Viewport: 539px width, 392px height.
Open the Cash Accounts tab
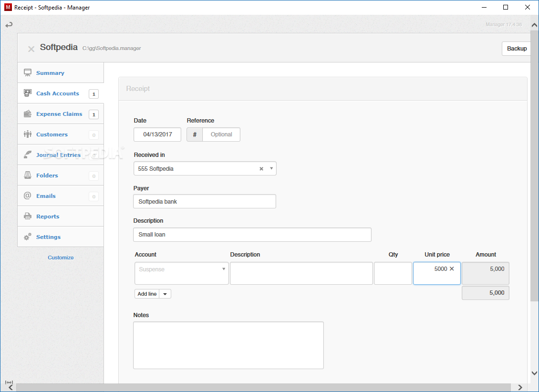pos(61,93)
